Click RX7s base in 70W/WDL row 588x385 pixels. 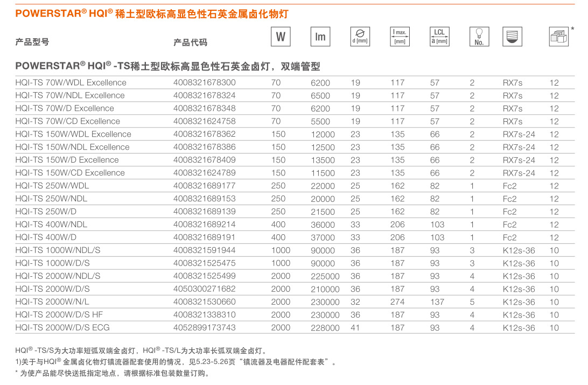tap(513, 82)
